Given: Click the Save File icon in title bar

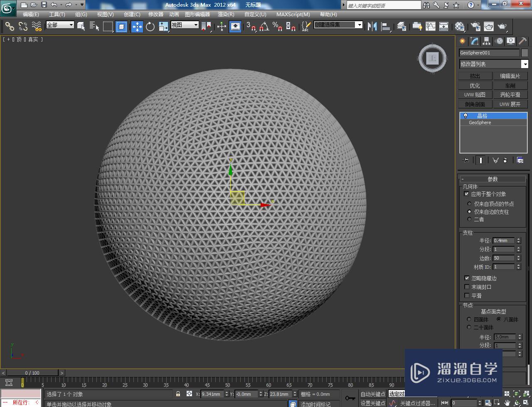Looking at the screenshot, I should point(44,5).
